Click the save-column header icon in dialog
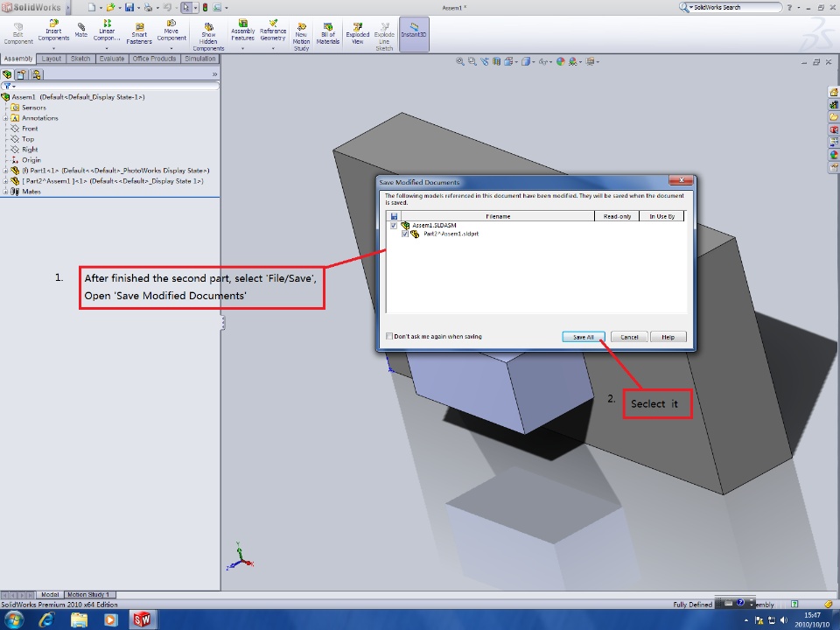This screenshot has width=840, height=630. pyautogui.click(x=394, y=216)
